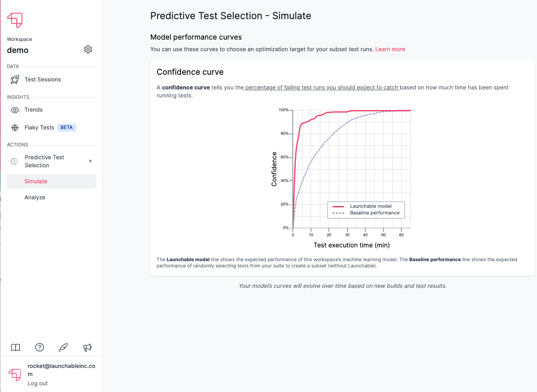Collapse the Predictive Test Selection section

tap(90, 161)
